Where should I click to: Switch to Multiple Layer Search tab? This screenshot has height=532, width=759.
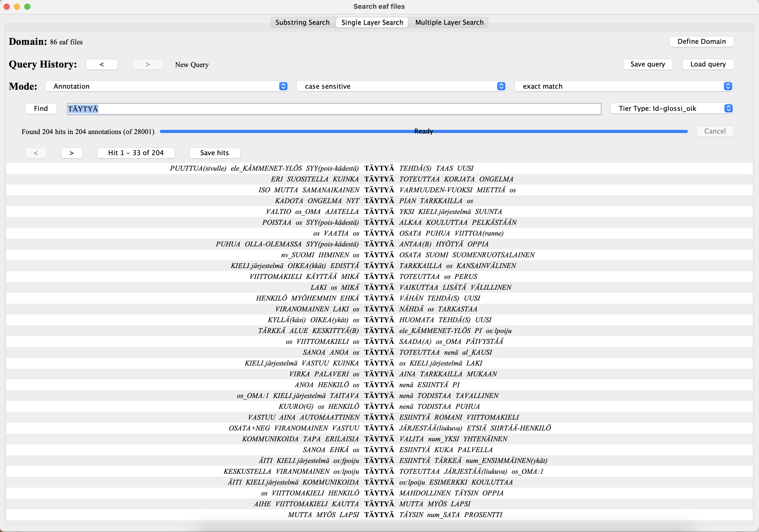[449, 22]
